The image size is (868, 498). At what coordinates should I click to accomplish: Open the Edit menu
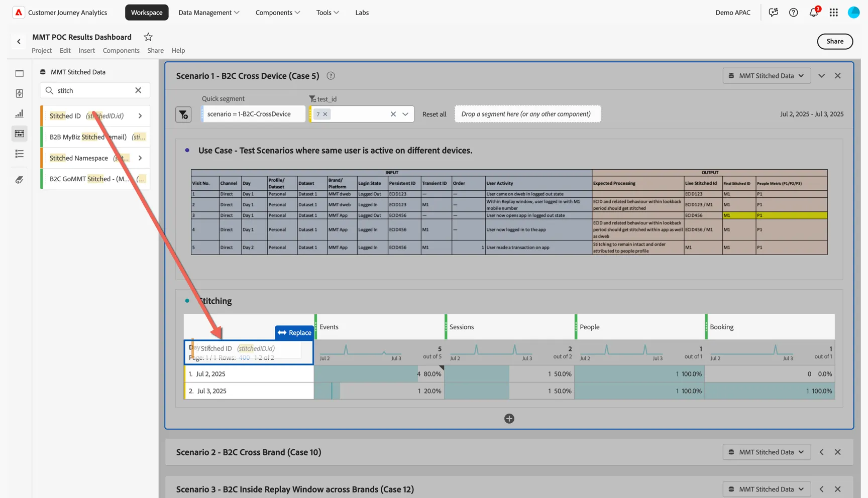point(65,50)
